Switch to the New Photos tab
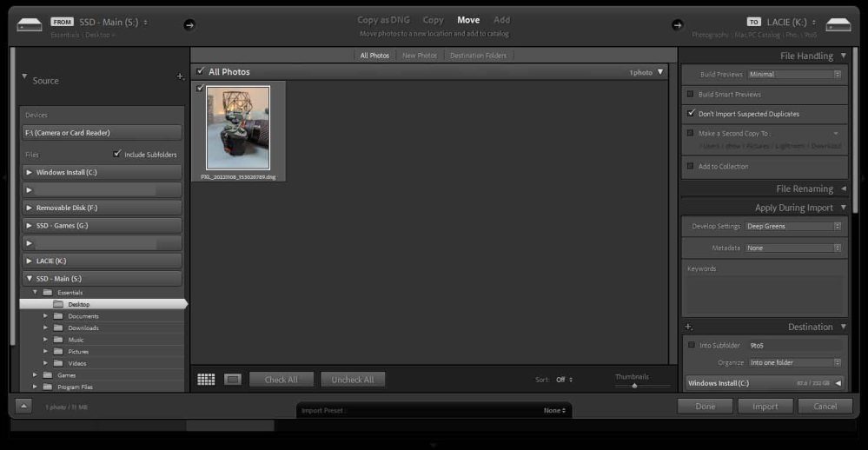Image resolution: width=868 pixels, height=450 pixels. pos(419,56)
